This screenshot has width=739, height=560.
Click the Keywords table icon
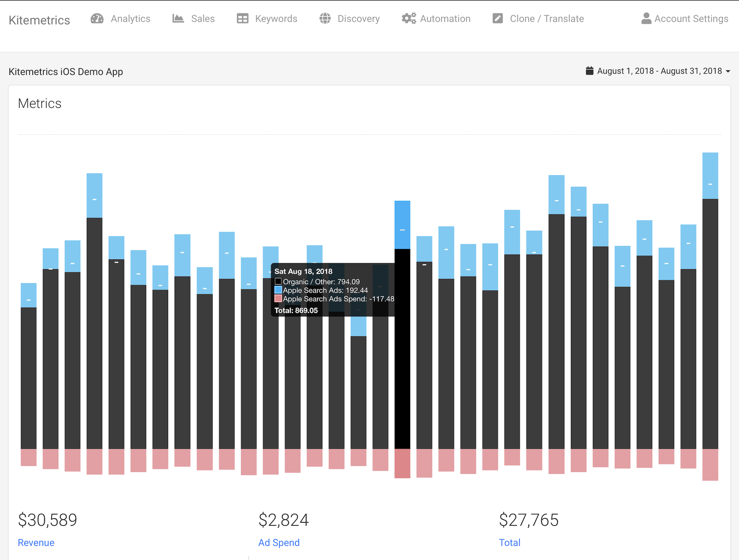click(242, 18)
